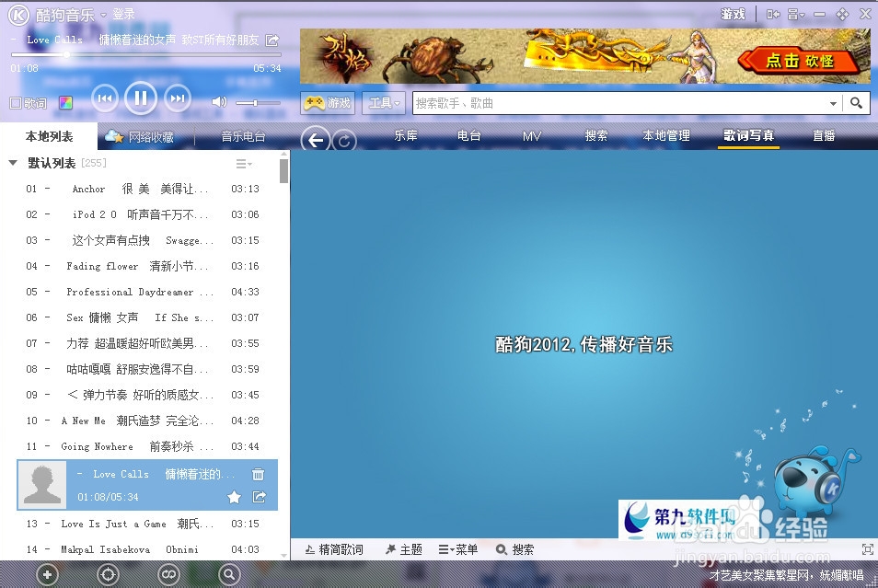The width and height of the screenshot is (878, 588).
Task: Locate the current song target icon
Action: (x=108, y=574)
